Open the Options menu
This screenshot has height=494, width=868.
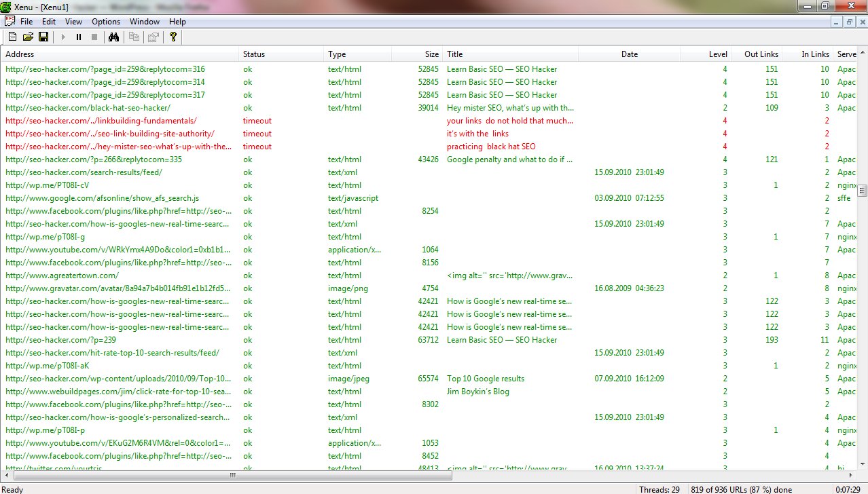106,22
